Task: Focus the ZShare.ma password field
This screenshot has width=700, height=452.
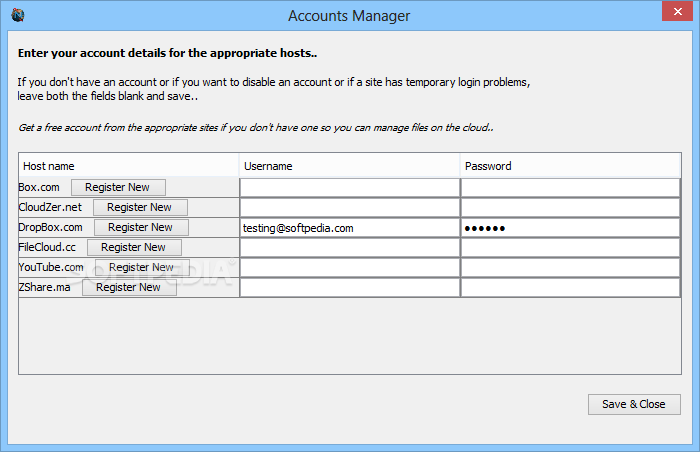Action: point(571,288)
